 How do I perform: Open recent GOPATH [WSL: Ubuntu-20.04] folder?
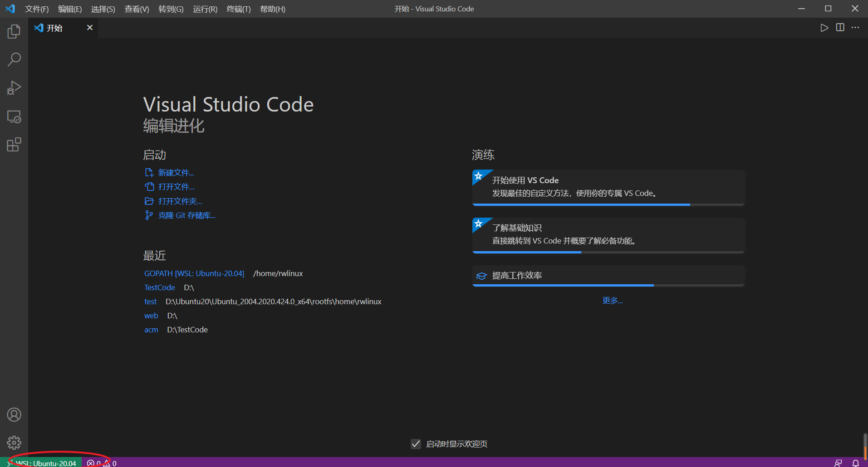[x=194, y=273]
